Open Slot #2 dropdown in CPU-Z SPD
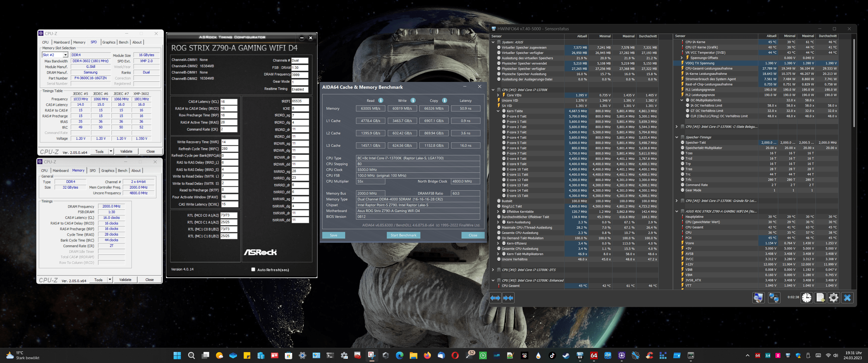This screenshot has width=868, height=363. click(x=65, y=55)
